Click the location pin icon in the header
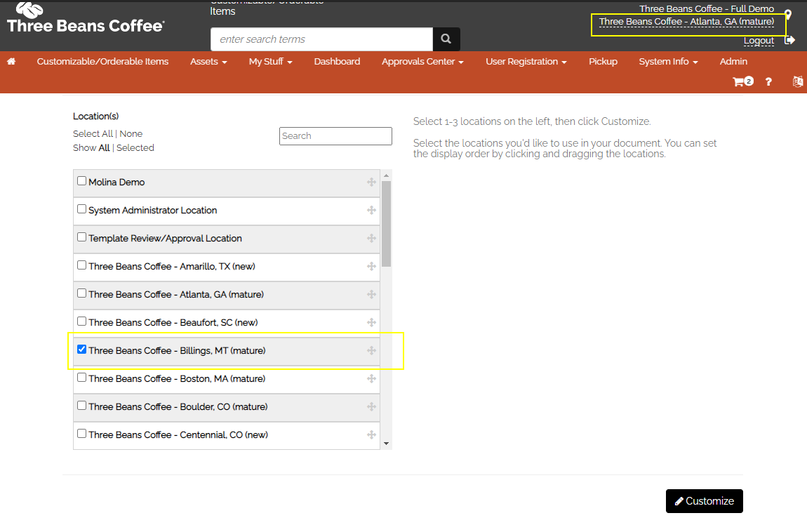 coord(788,14)
